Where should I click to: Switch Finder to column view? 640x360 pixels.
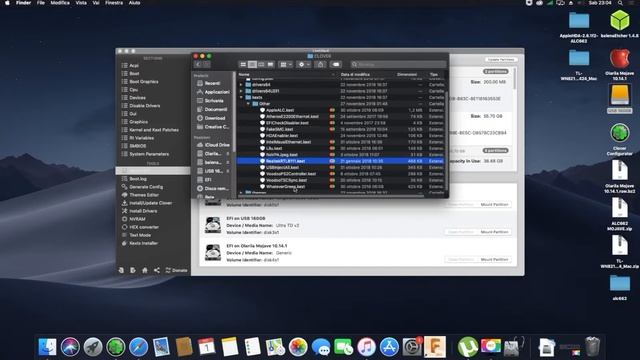[x=261, y=64]
